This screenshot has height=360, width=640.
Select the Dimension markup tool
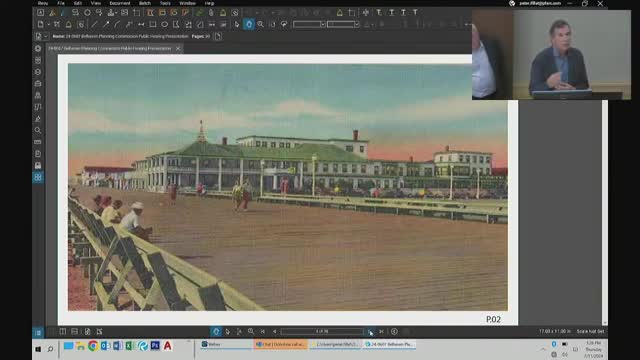pyautogui.click(x=141, y=24)
